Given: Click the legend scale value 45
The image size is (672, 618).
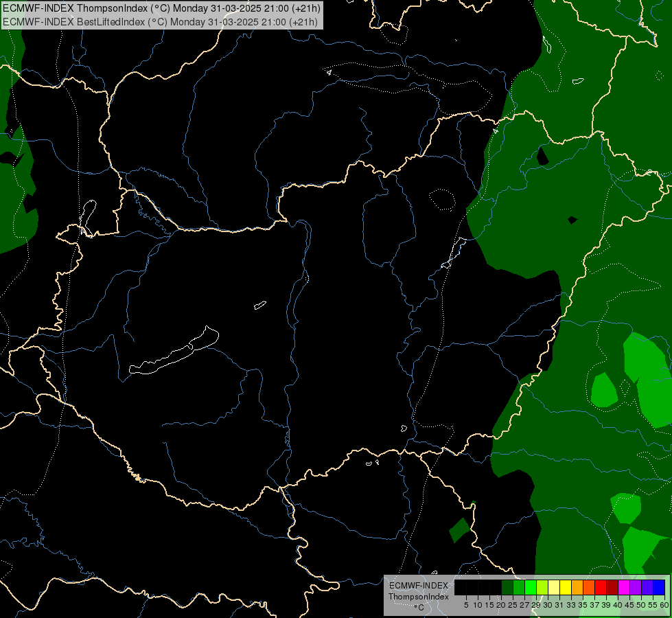Looking at the screenshot, I should (x=629, y=605).
